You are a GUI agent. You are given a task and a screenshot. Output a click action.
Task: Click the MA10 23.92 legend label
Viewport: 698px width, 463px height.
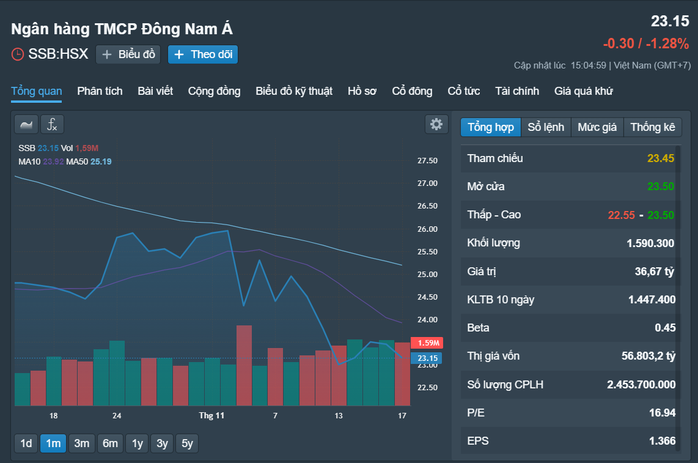[x=41, y=162]
